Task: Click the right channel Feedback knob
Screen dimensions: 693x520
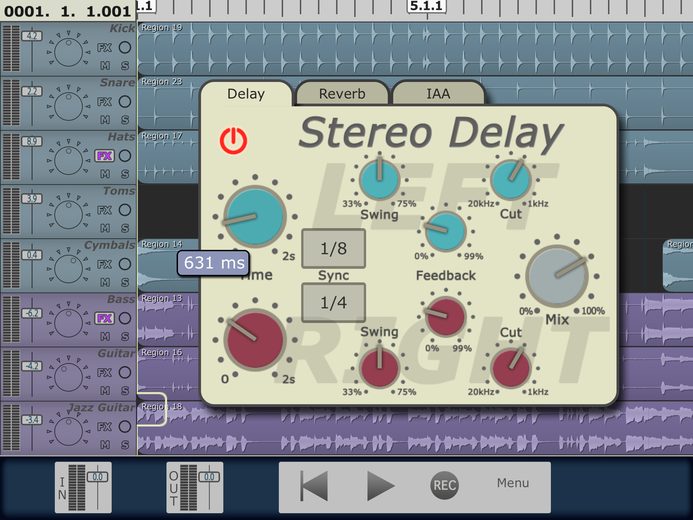Action: 446,316
